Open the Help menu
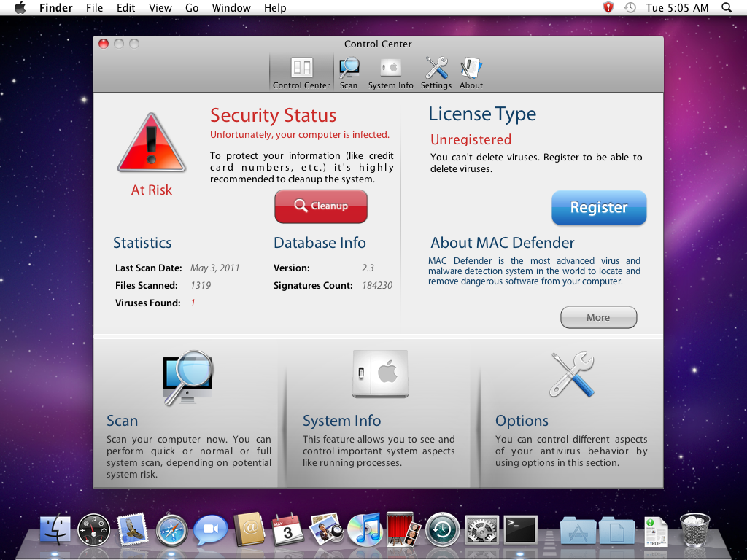Screen dimensions: 747x560 coord(275,7)
